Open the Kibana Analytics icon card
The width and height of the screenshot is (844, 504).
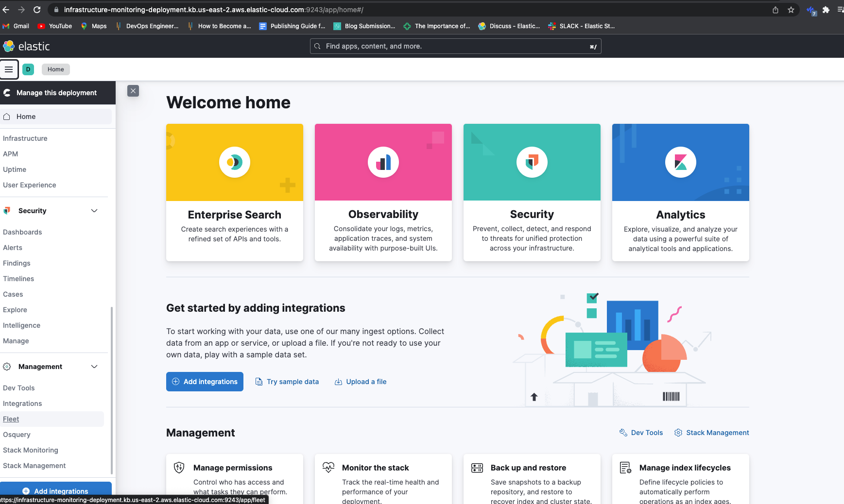[x=681, y=162]
